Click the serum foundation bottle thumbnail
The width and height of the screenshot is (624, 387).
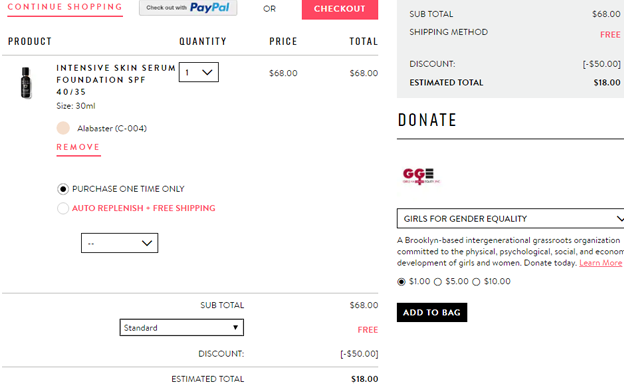click(26, 82)
